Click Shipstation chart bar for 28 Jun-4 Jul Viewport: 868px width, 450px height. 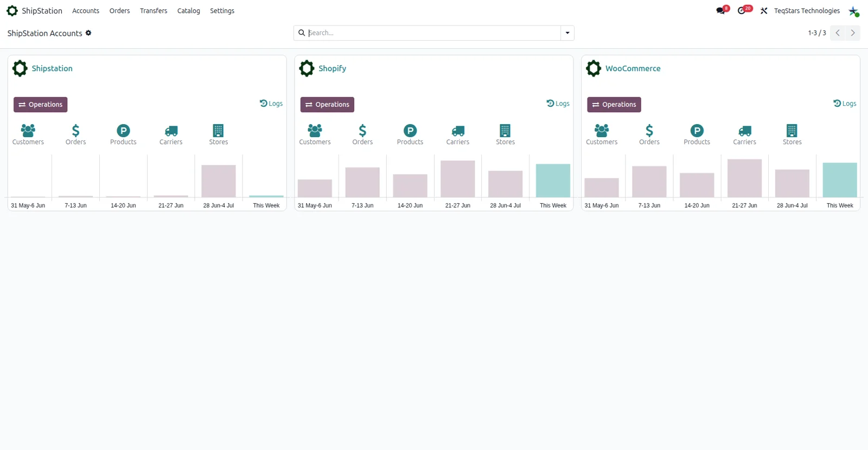point(219,181)
